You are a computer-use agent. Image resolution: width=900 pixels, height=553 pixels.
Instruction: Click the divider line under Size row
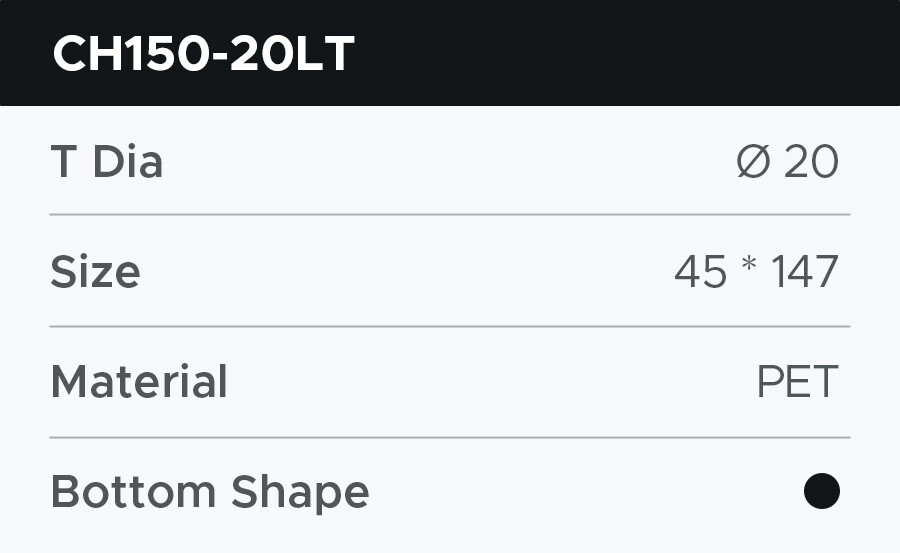click(x=450, y=326)
